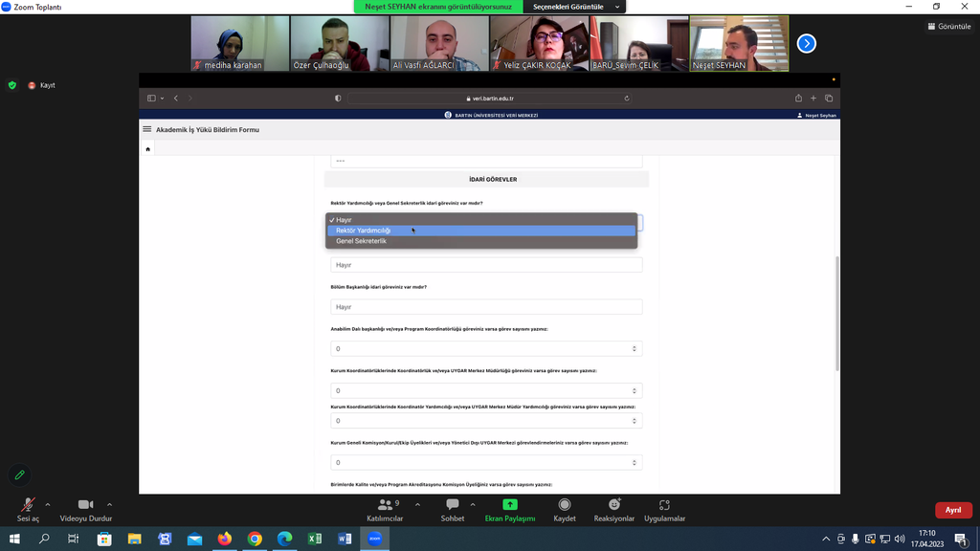The width and height of the screenshot is (980, 551).
Task: Start sharing with Ekran Paylaşımı
Action: pyautogui.click(x=510, y=507)
